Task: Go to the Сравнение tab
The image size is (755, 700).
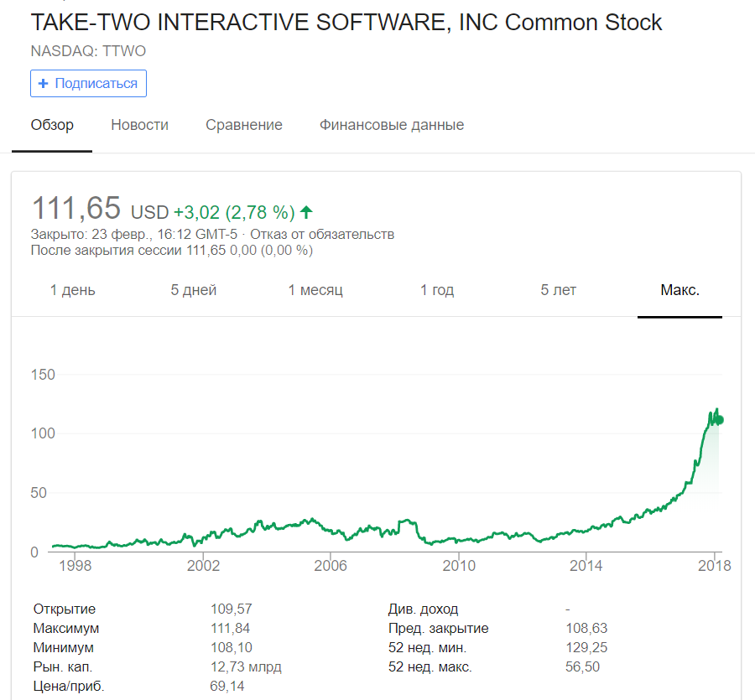Action: (244, 125)
